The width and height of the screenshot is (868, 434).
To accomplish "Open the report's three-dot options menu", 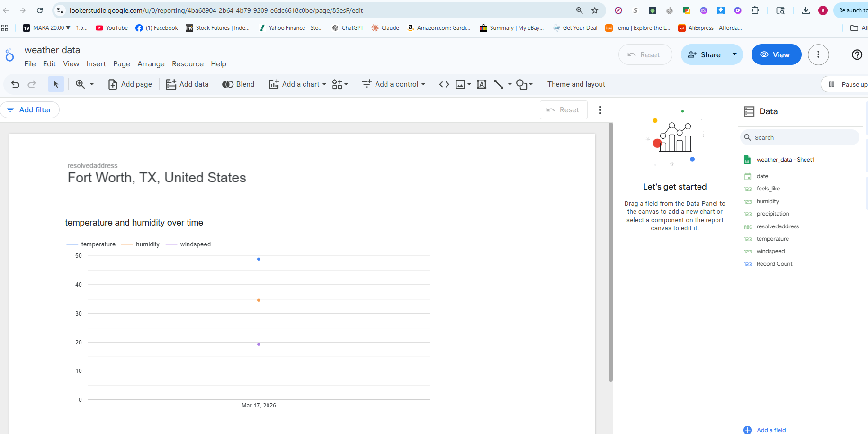I will tap(818, 55).
